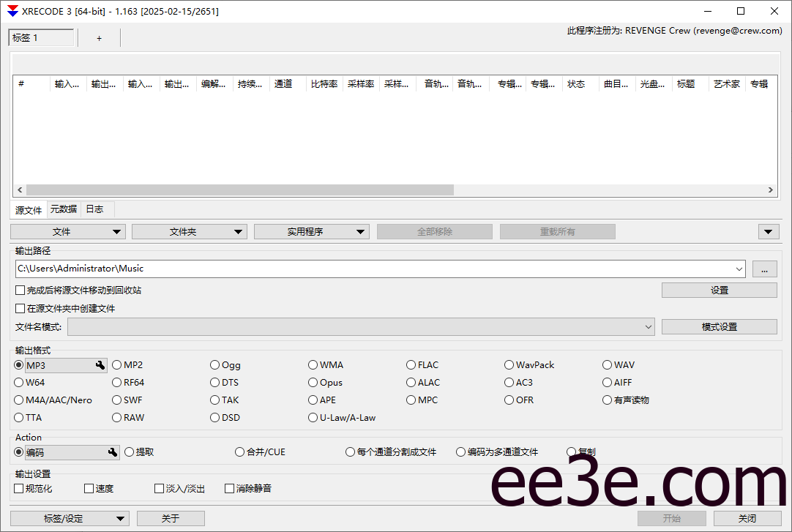The height and width of the screenshot is (532, 792).
Task: Select the Opus output format
Action: (x=313, y=382)
